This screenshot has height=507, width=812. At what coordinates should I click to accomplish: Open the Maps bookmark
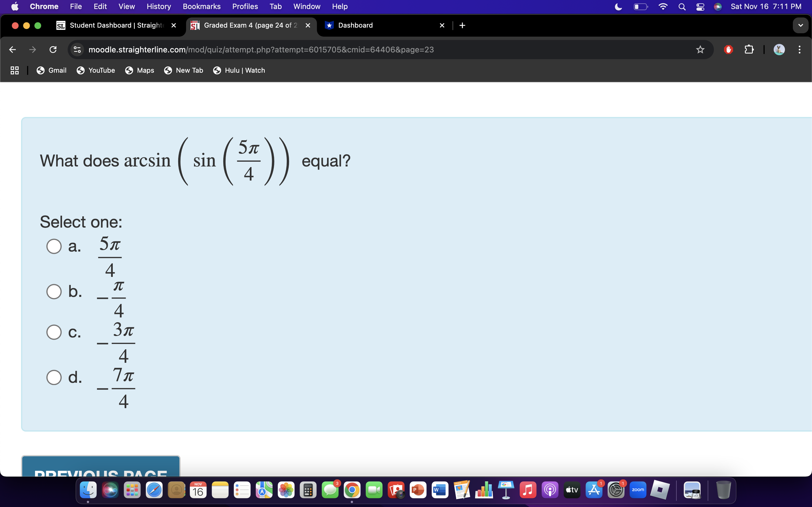pos(140,70)
